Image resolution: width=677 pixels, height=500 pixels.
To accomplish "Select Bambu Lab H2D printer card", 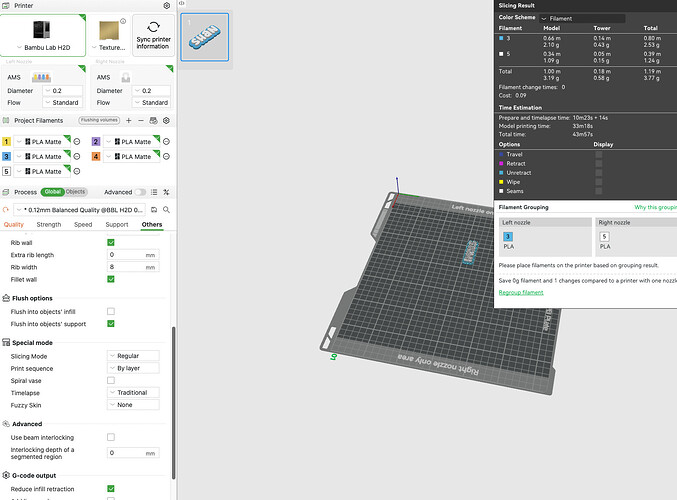I will [x=43, y=35].
